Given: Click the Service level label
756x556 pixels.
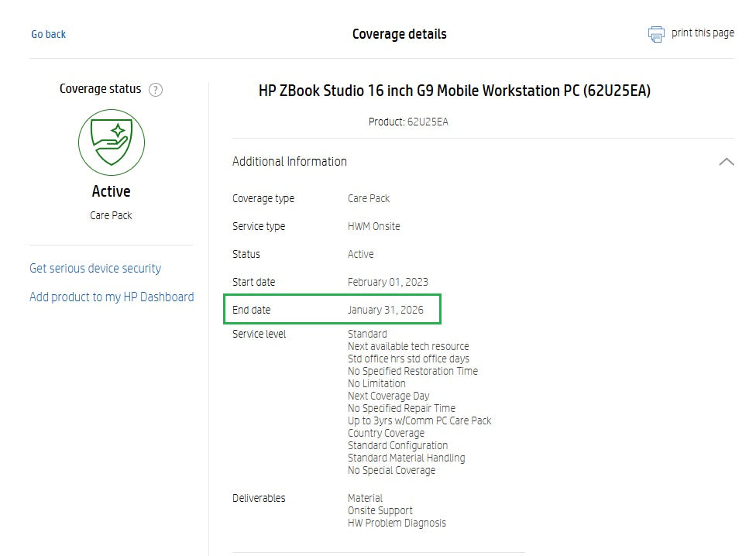Looking at the screenshot, I should [259, 334].
